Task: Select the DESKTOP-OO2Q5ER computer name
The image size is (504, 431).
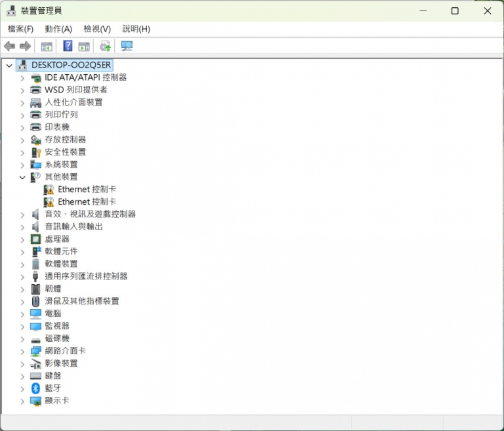Action: point(72,65)
